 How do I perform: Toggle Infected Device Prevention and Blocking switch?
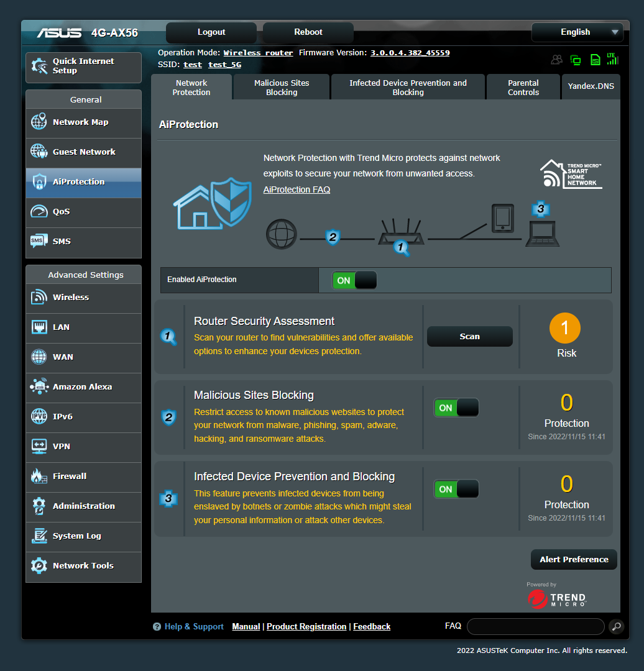coord(456,489)
